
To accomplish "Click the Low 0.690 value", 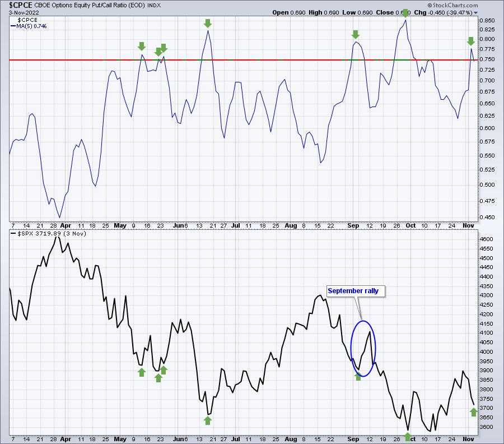I will coord(357,12).
